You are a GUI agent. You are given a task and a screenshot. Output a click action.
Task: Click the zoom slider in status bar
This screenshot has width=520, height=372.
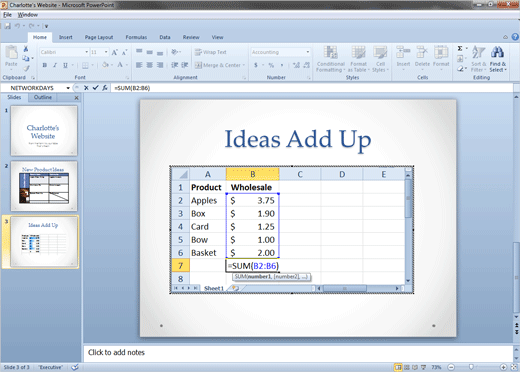click(x=471, y=367)
